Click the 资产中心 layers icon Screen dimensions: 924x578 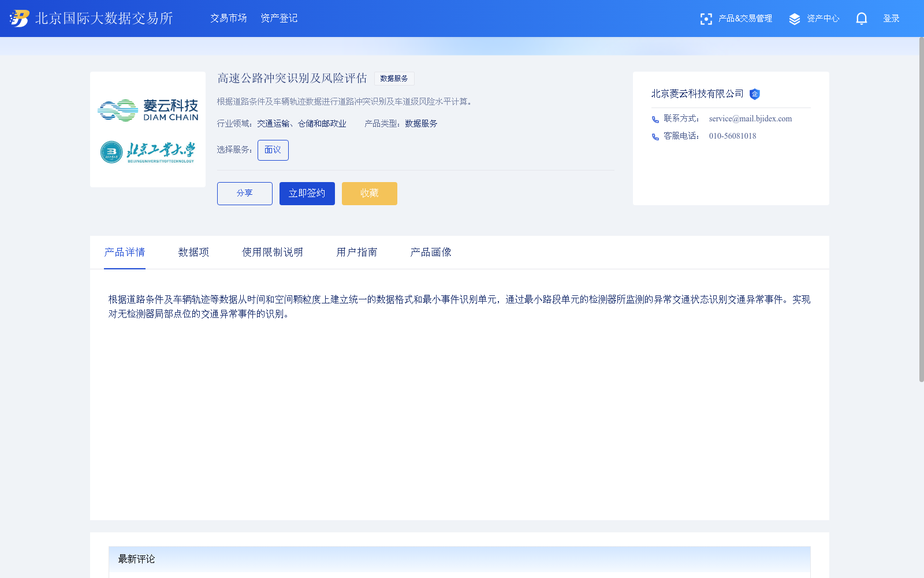[795, 19]
